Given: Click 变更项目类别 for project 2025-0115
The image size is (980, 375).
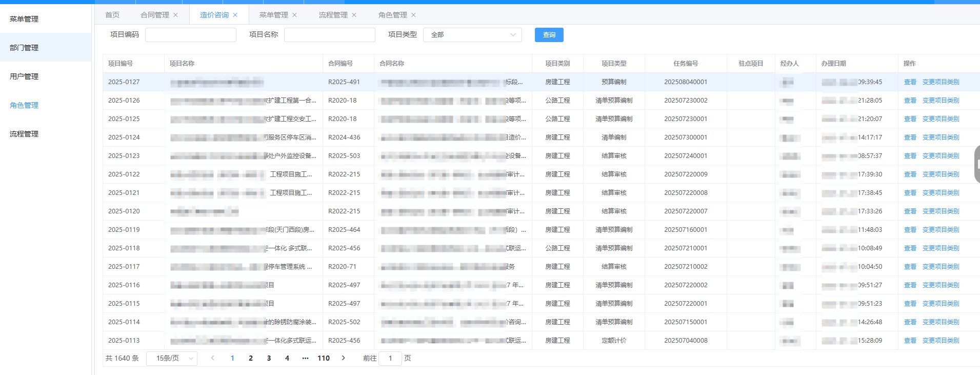Looking at the screenshot, I should 941,304.
